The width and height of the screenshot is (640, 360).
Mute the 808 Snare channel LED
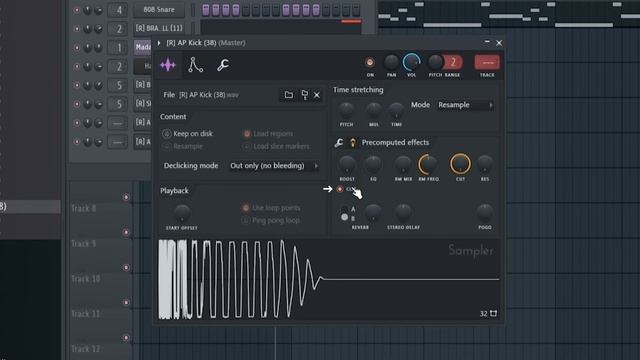tap(77, 10)
